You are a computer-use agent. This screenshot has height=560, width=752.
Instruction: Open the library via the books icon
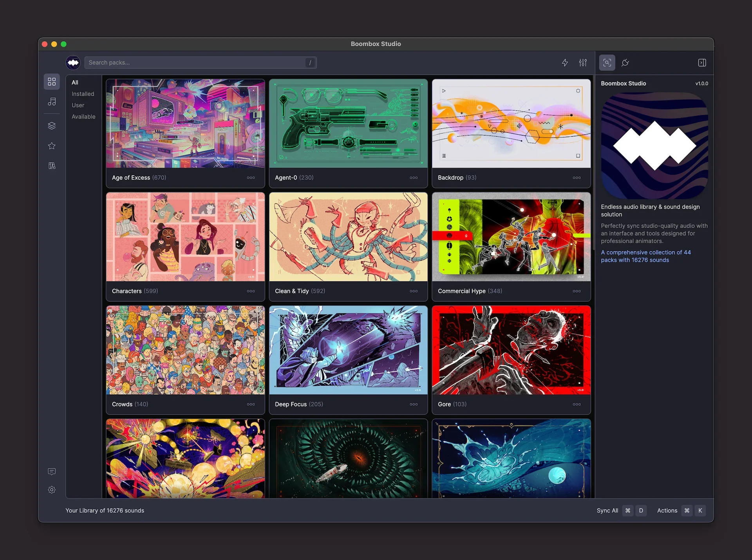coord(52,165)
